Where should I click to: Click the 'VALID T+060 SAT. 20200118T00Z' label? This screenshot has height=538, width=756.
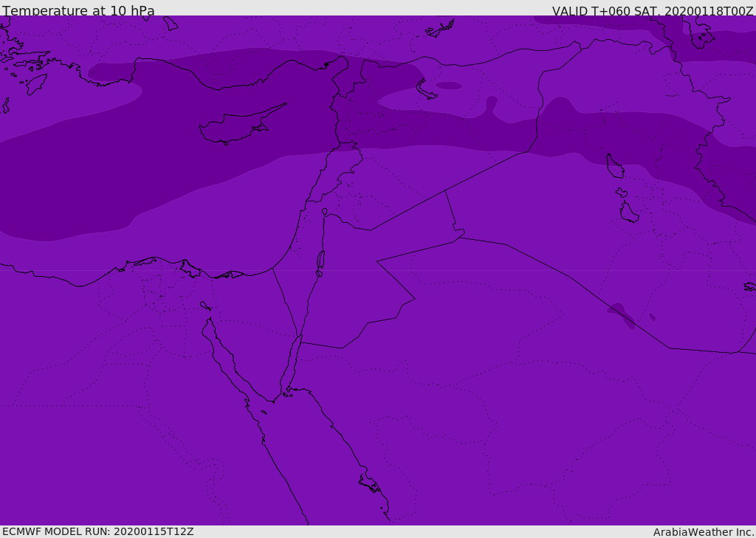(x=653, y=11)
